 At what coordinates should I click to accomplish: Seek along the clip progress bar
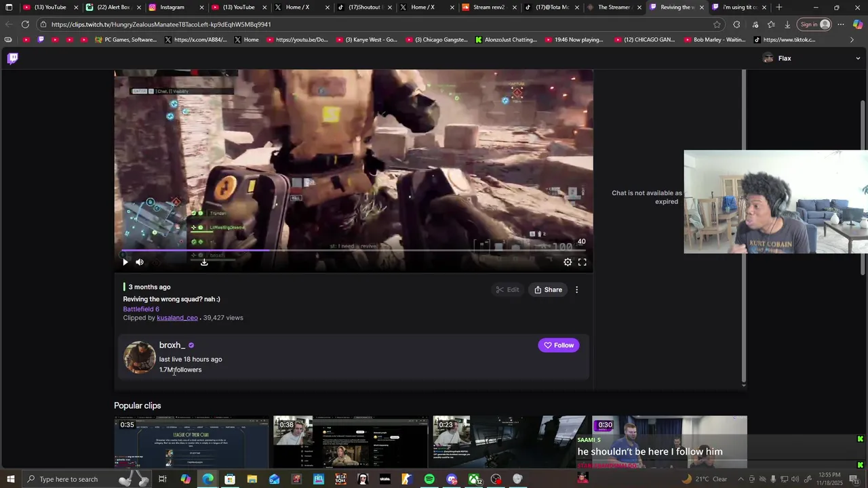tap(353, 251)
